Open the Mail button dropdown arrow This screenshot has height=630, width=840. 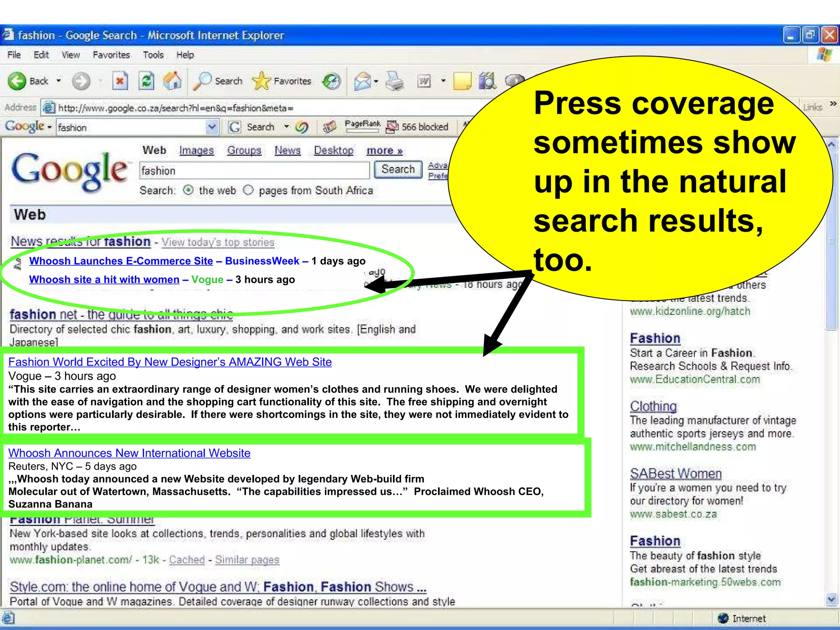click(x=377, y=81)
